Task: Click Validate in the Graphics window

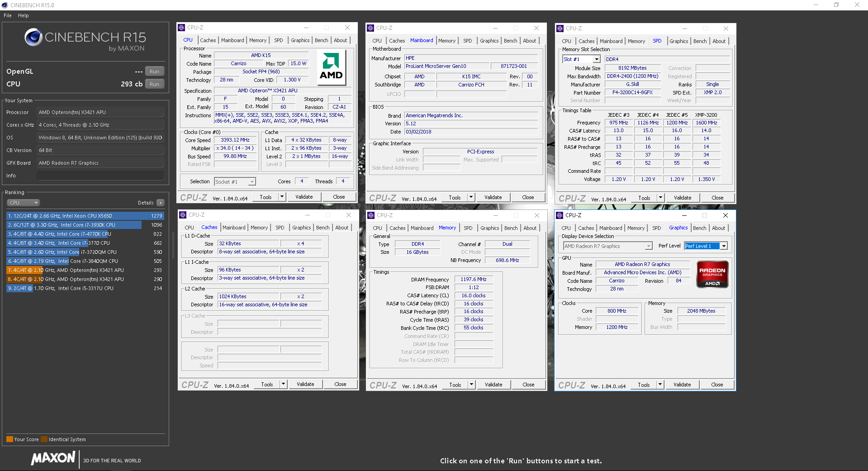Action: point(682,385)
